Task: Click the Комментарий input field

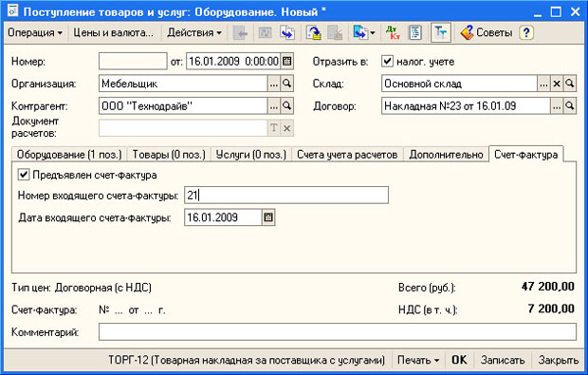Action: [338, 332]
